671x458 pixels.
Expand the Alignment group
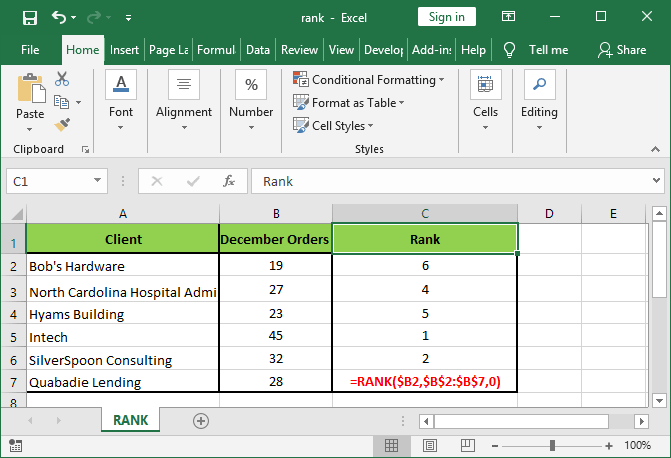[x=184, y=101]
